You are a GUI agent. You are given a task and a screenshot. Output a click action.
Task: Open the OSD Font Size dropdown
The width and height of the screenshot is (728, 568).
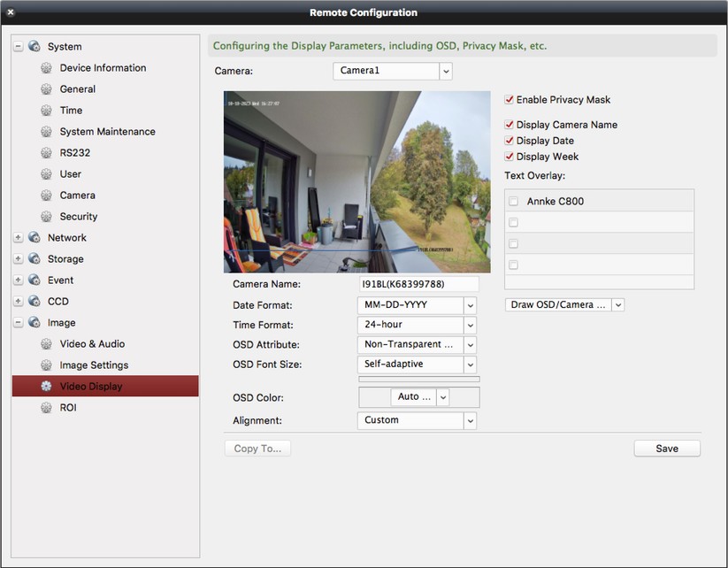470,364
